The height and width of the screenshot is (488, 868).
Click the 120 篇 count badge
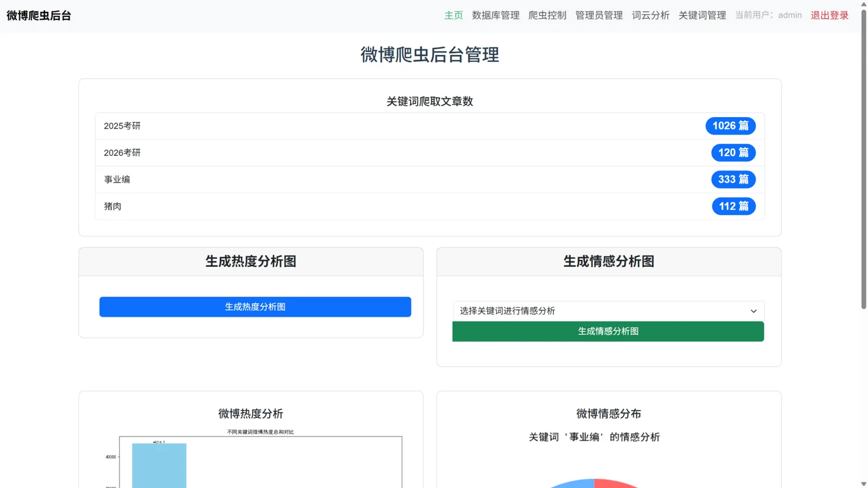733,153
